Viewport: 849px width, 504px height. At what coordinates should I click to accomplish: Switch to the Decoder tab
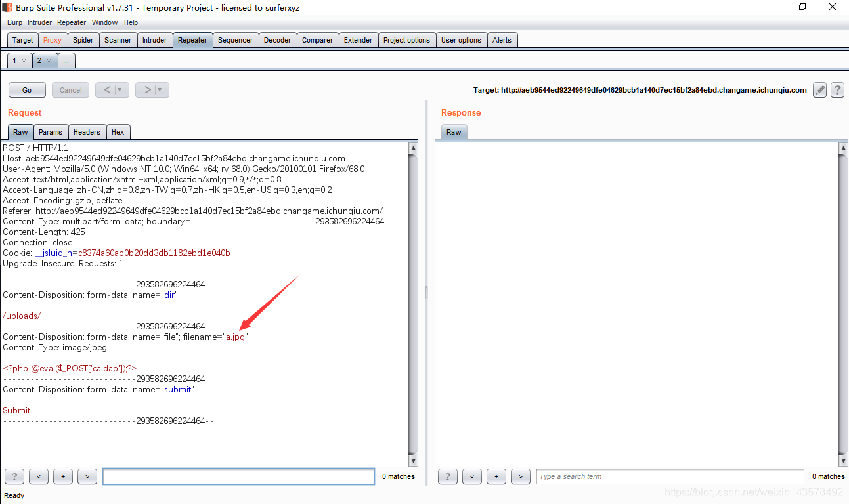(x=278, y=40)
